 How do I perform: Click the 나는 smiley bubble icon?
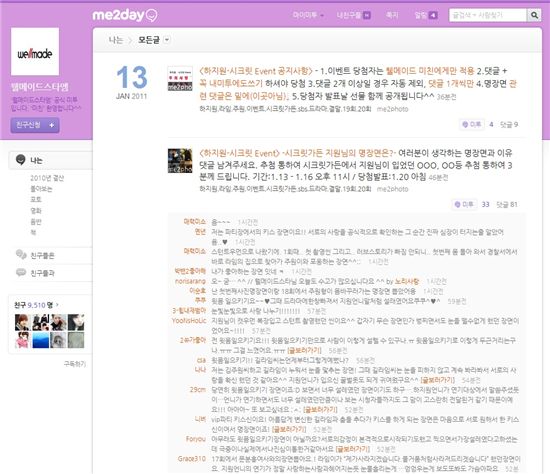pos(21,160)
